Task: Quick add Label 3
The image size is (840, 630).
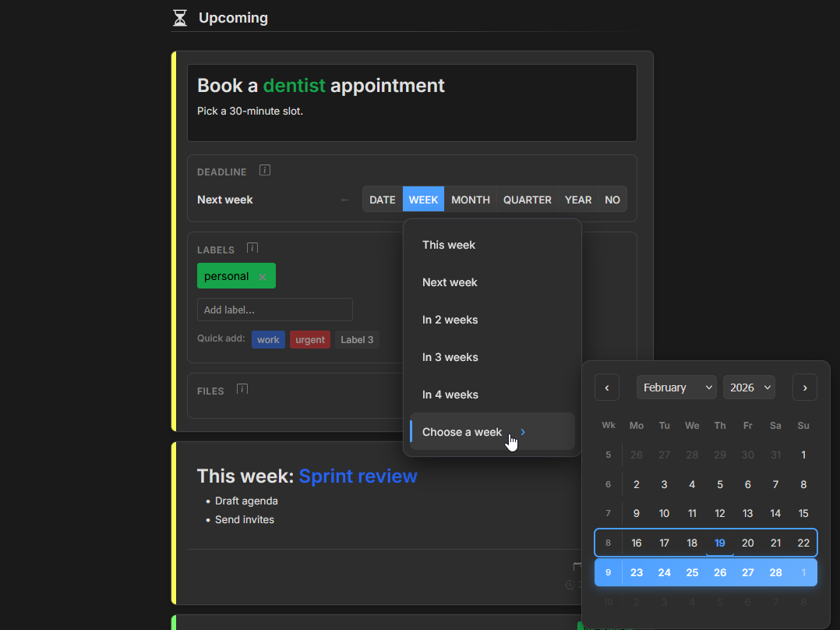Action: point(357,340)
